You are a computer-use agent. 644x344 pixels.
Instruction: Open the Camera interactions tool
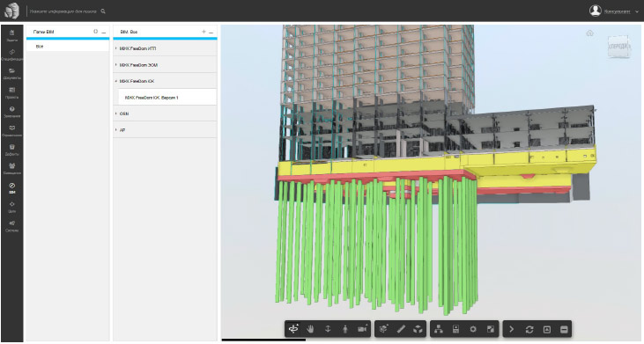[x=362, y=329]
